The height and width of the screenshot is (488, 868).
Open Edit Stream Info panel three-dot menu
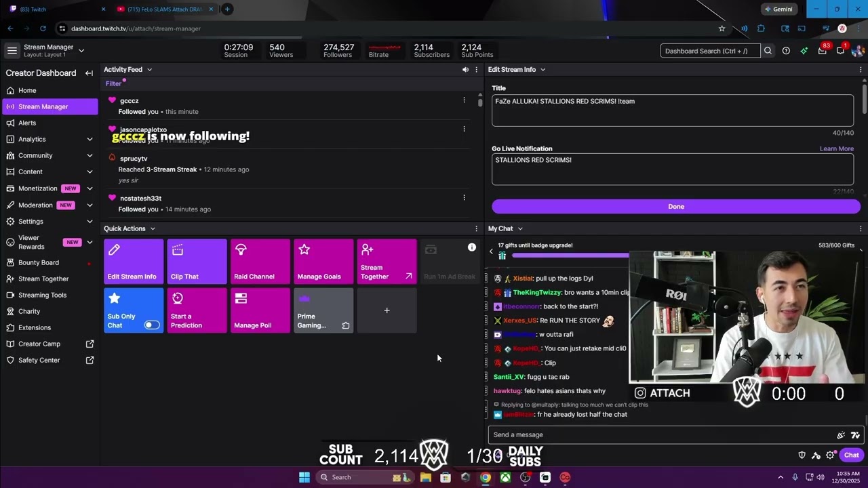(861, 70)
